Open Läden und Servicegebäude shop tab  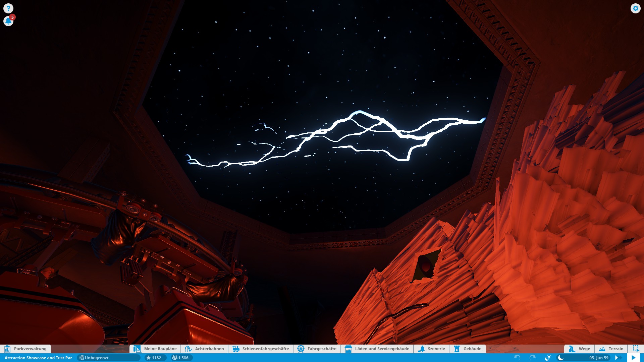pos(377,349)
